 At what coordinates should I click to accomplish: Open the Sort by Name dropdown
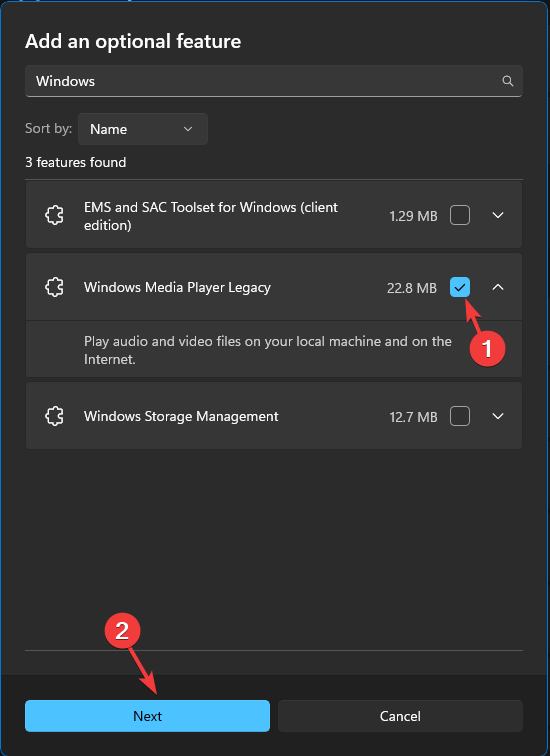pyautogui.click(x=143, y=129)
